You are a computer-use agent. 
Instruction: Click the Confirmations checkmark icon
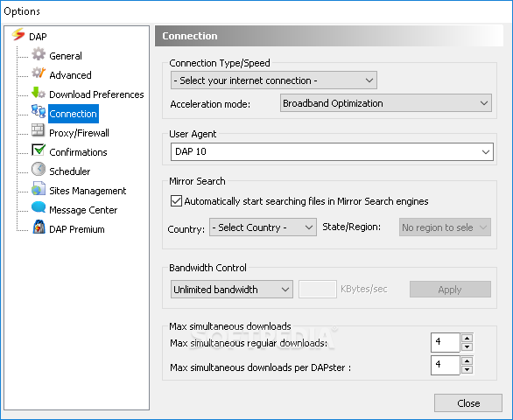coord(39,150)
